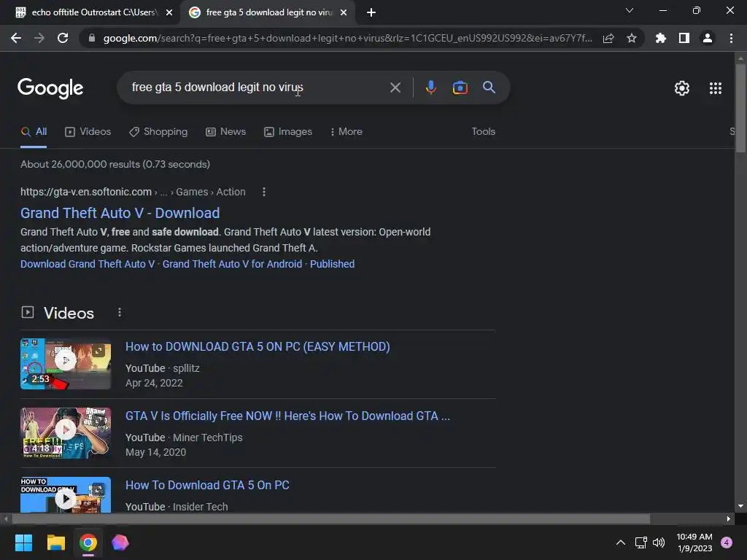Play the 2:53 video thumbnail
Screen dimensions: 747x560
click(x=66, y=363)
